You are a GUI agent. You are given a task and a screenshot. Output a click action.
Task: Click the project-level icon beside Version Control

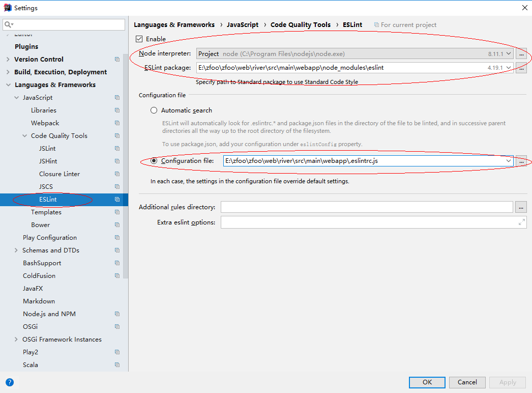(x=117, y=60)
